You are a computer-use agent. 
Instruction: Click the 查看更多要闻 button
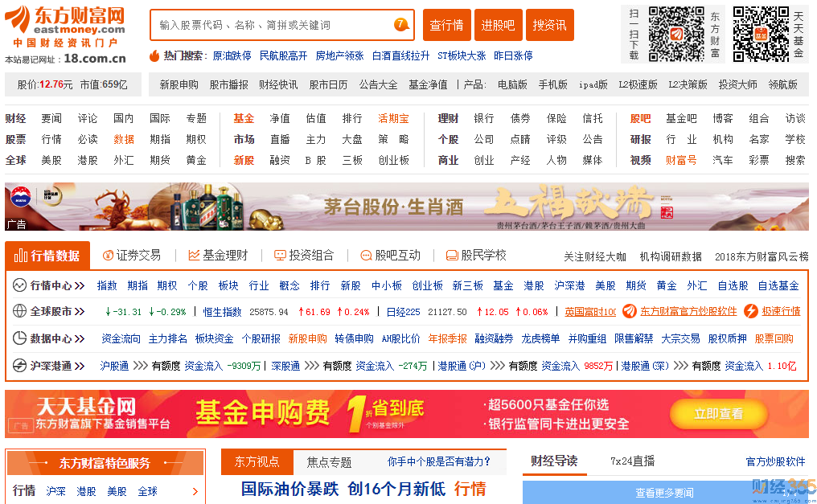click(x=664, y=493)
